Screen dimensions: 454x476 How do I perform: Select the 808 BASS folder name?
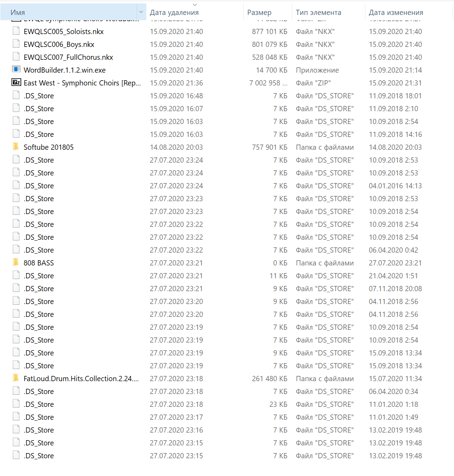pos(39,263)
